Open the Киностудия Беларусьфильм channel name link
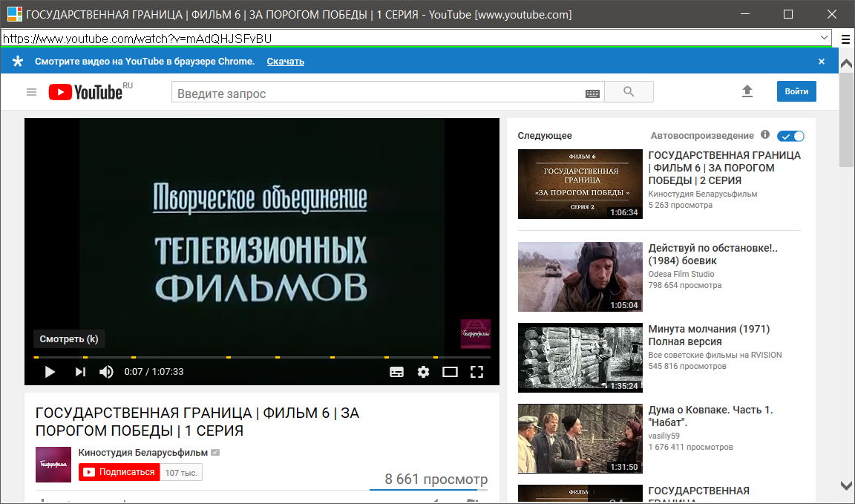This screenshot has height=504, width=855. (142, 453)
